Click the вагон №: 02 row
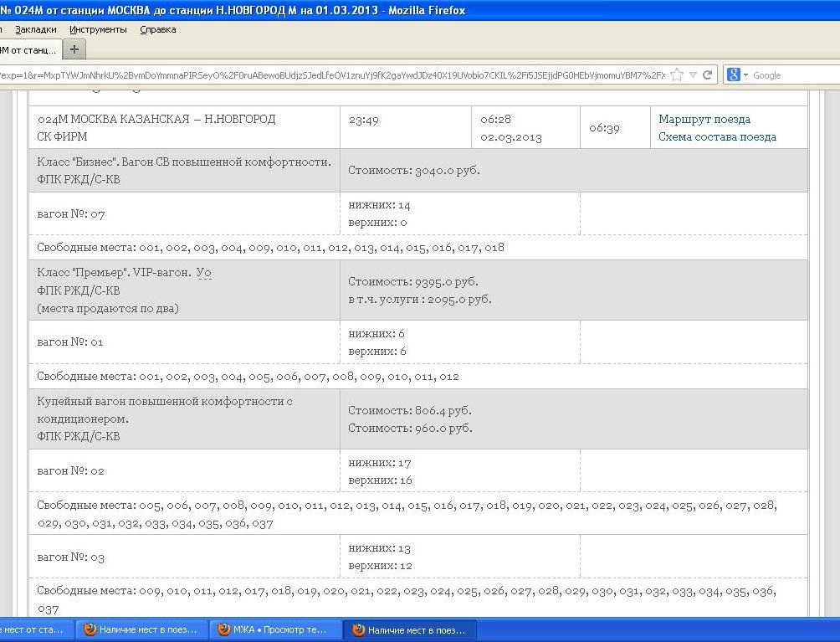The width and height of the screenshot is (840, 642). pyautogui.click(x=71, y=471)
